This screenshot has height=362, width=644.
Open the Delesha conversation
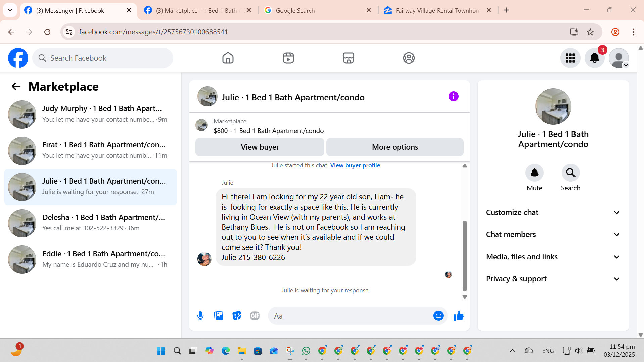(x=91, y=223)
